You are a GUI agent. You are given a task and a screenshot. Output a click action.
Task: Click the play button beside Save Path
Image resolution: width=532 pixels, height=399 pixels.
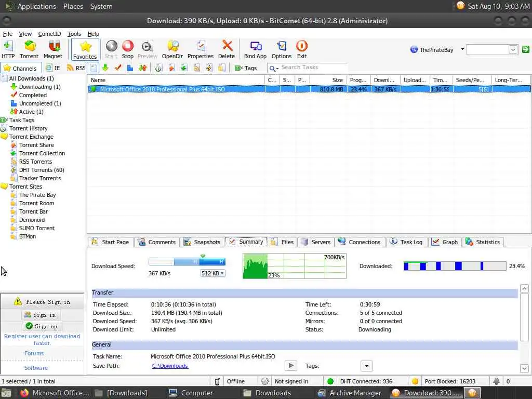[291, 366]
